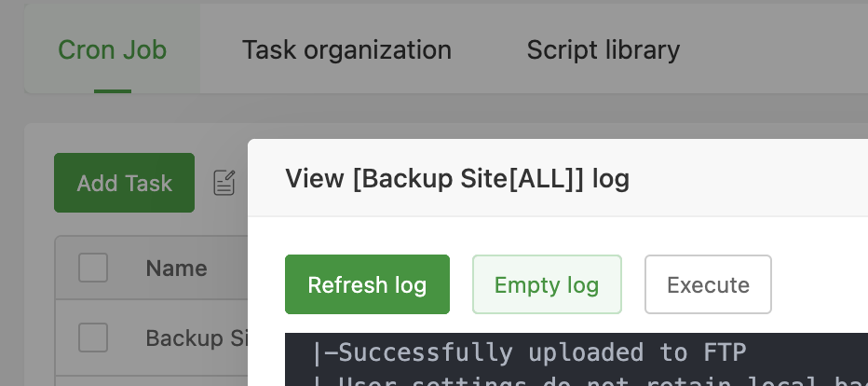868x386 pixels.
Task: Click the Refresh log button
Action: pos(367,284)
